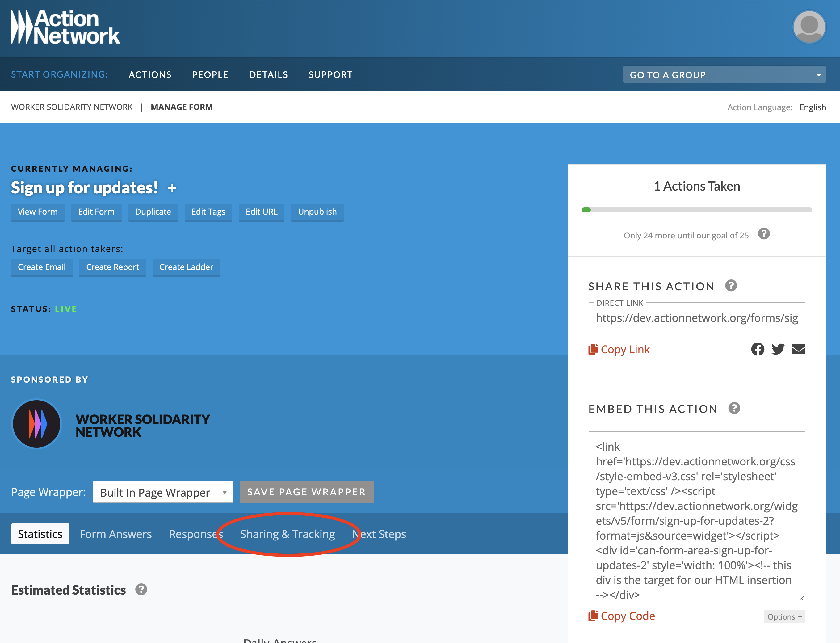
Task: Open the Sharing & Tracking tab
Action: point(288,534)
